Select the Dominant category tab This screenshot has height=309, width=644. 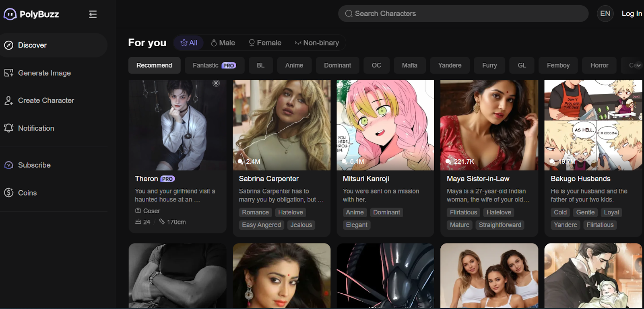[338, 65]
